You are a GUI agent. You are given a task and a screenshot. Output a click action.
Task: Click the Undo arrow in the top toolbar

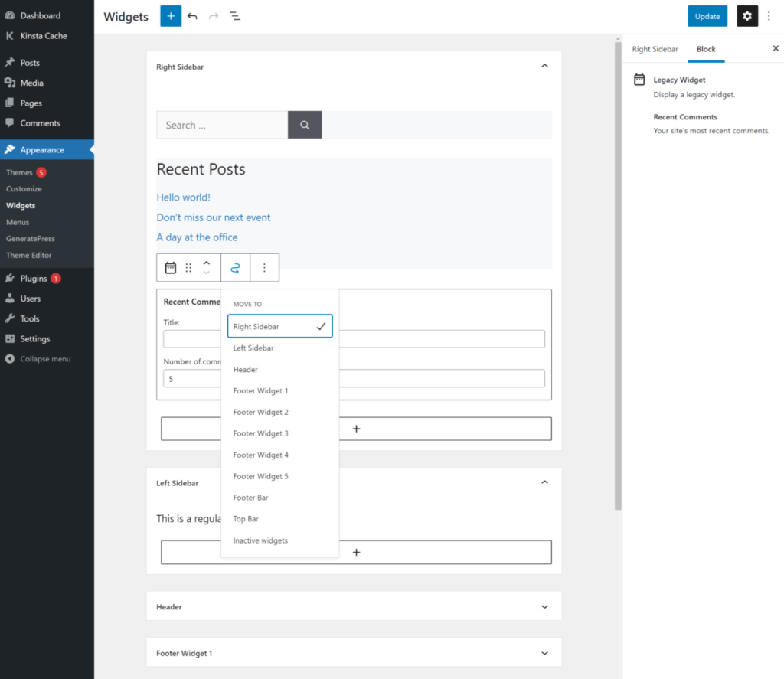(x=192, y=15)
